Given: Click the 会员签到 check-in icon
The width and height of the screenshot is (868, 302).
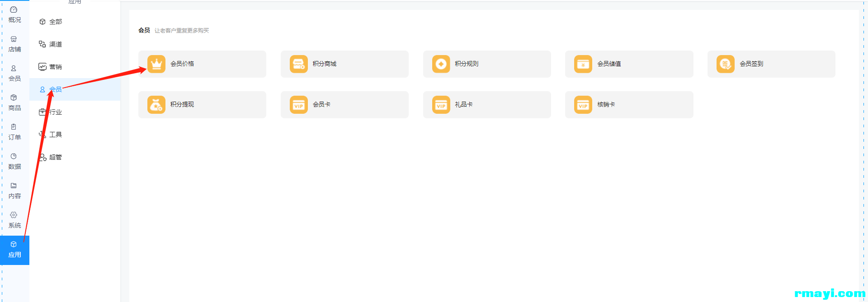Looking at the screenshot, I should [726, 64].
